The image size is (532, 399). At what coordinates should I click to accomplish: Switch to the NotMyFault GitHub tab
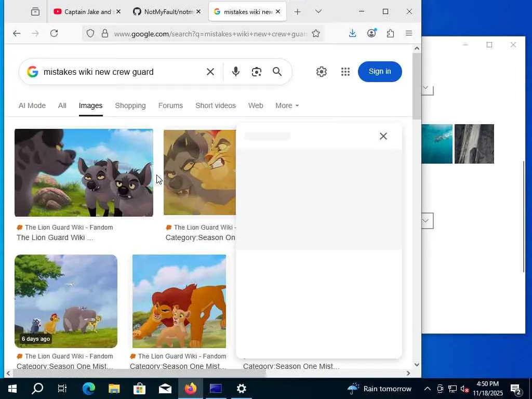tap(167, 12)
